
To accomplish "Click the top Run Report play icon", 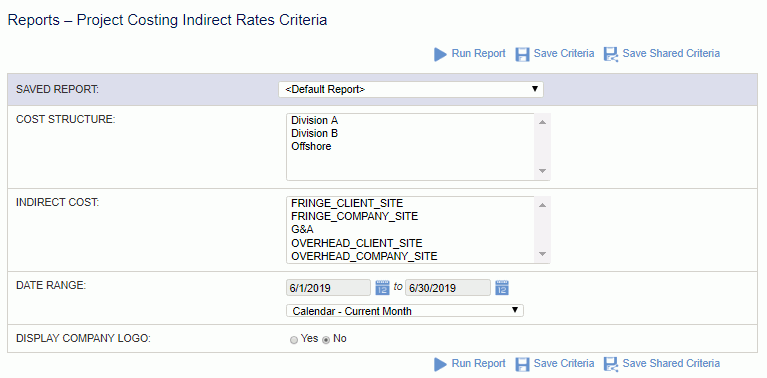I will click(x=440, y=54).
